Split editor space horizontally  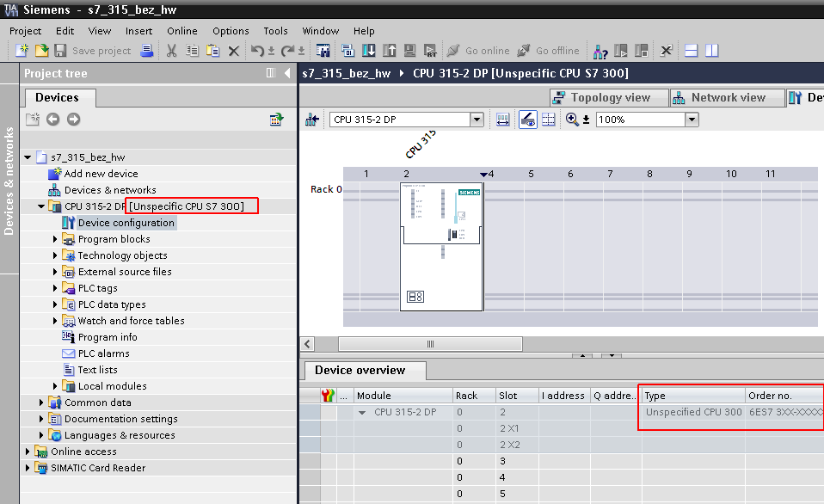click(x=692, y=51)
